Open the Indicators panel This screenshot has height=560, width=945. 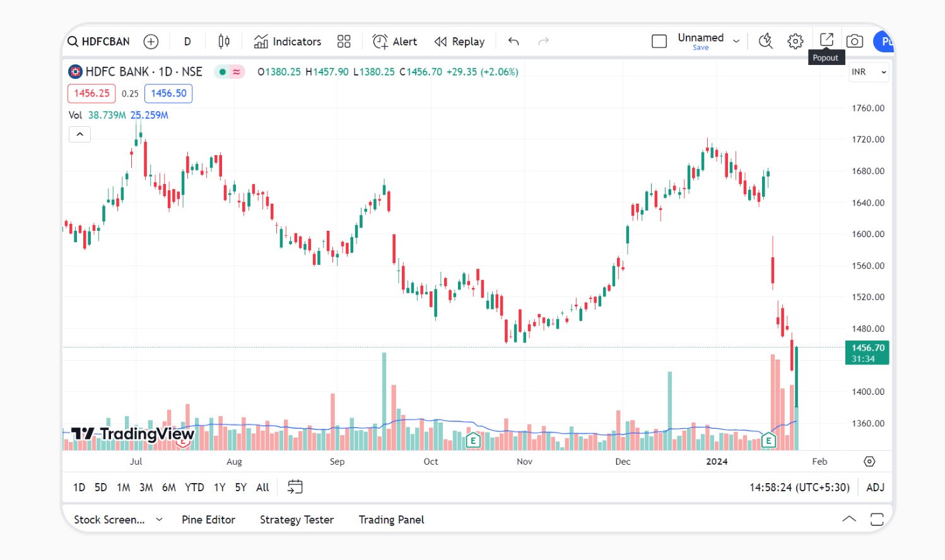pos(288,42)
